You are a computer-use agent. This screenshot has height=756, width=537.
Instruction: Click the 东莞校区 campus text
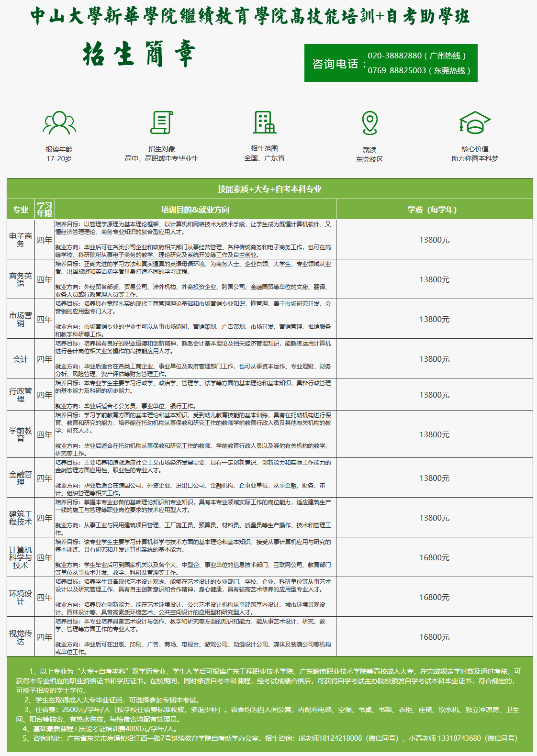369,159
